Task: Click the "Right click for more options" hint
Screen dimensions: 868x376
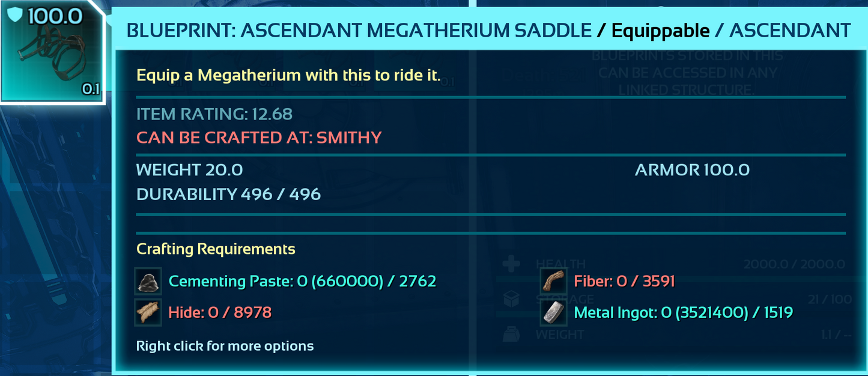Action: point(225,346)
